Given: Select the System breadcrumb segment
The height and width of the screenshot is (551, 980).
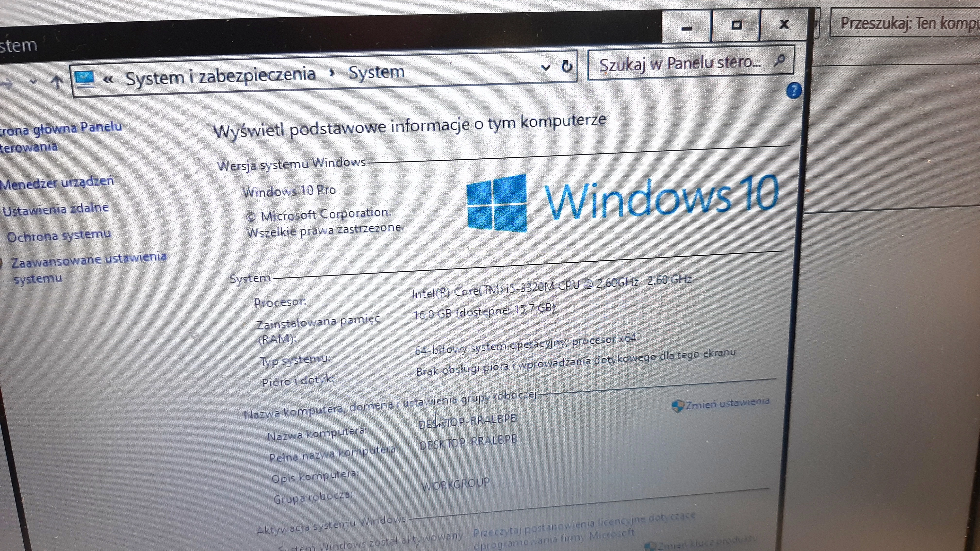Looking at the screenshot, I should (376, 71).
